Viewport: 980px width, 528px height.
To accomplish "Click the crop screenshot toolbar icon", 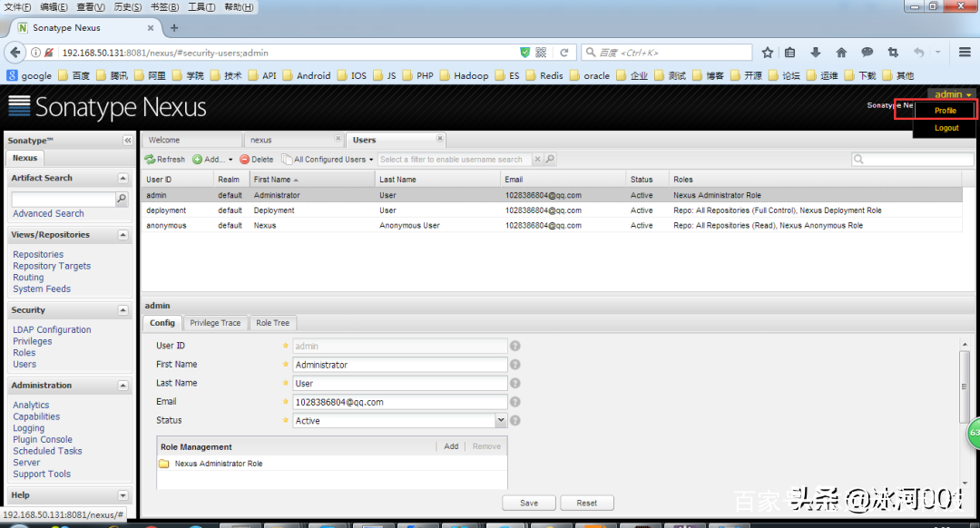I will [x=893, y=53].
